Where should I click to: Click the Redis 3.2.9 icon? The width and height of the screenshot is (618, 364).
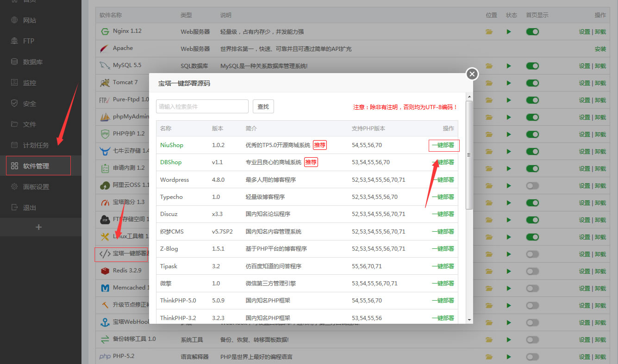105,271
